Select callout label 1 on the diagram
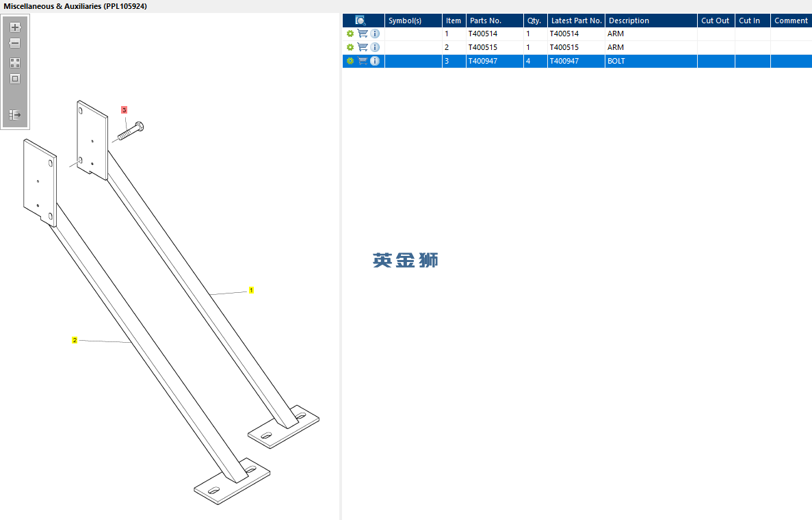 (x=251, y=290)
